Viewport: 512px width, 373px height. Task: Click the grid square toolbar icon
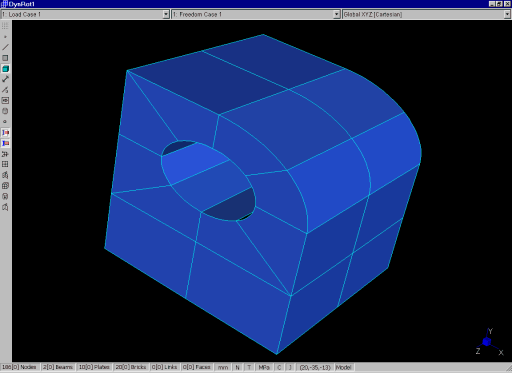(x=5, y=164)
